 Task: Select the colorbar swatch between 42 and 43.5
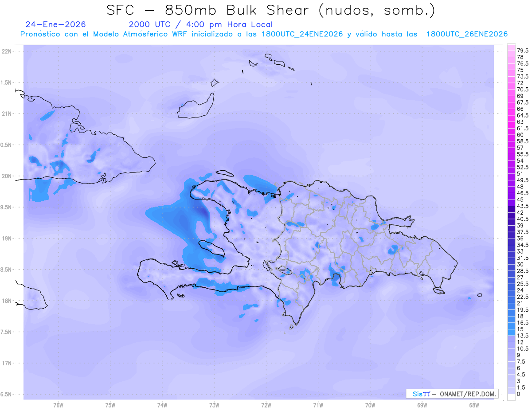511,209
